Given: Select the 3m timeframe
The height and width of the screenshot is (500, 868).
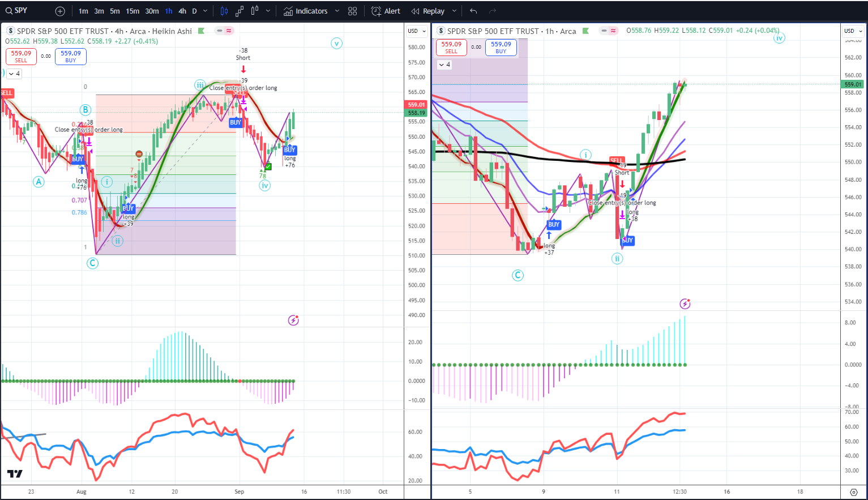Looking at the screenshot, I should [x=99, y=11].
